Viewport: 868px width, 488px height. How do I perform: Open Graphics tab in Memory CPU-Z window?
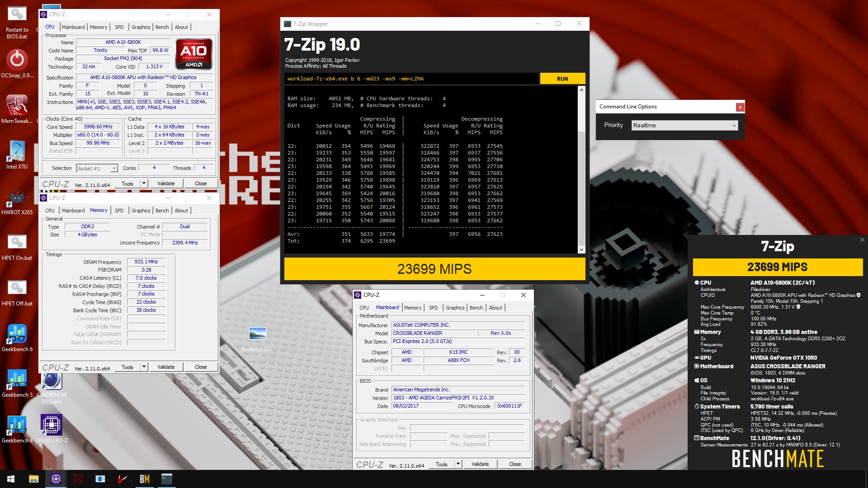click(x=141, y=211)
